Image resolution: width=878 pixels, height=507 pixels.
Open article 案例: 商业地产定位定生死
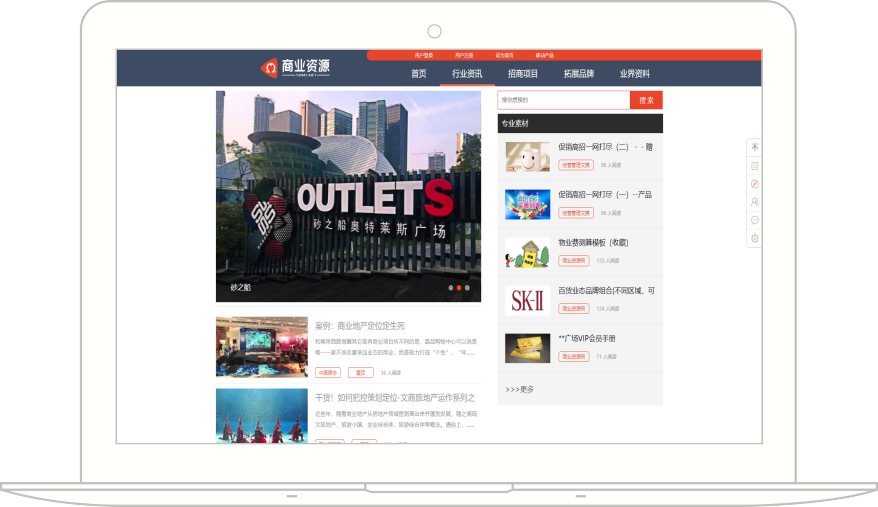tap(359, 326)
